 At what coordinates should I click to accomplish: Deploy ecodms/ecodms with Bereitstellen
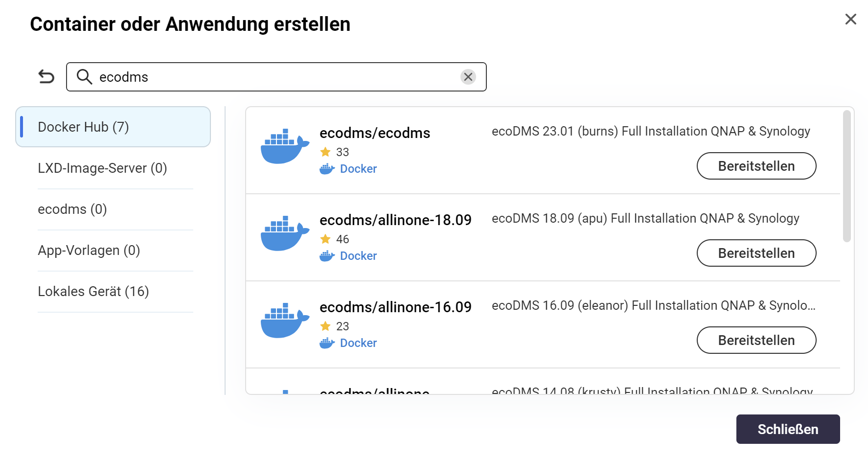756,166
